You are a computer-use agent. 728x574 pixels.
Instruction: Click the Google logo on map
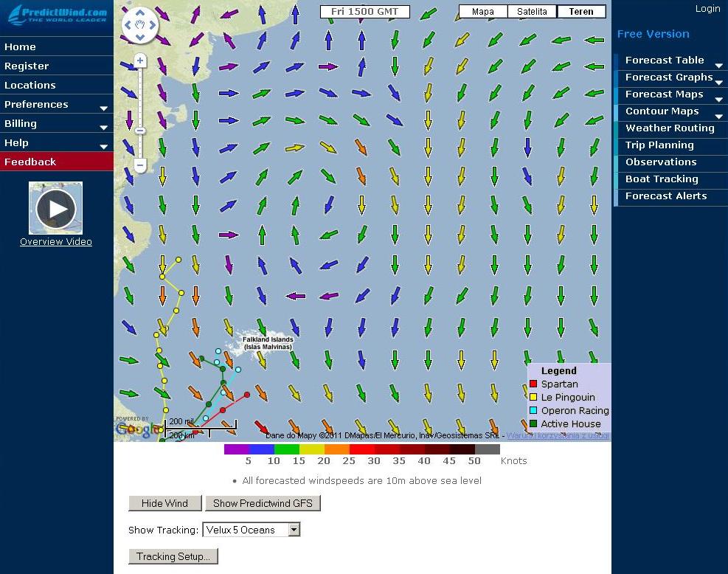point(139,429)
